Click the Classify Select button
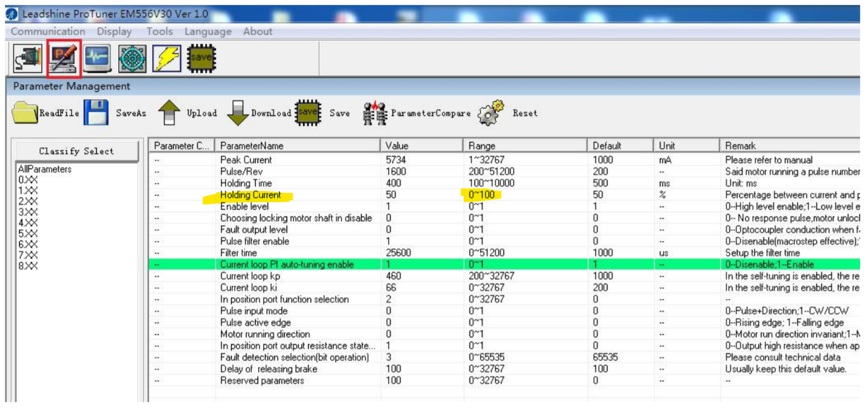Image resolution: width=868 pixels, height=419 pixels. [x=76, y=151]
